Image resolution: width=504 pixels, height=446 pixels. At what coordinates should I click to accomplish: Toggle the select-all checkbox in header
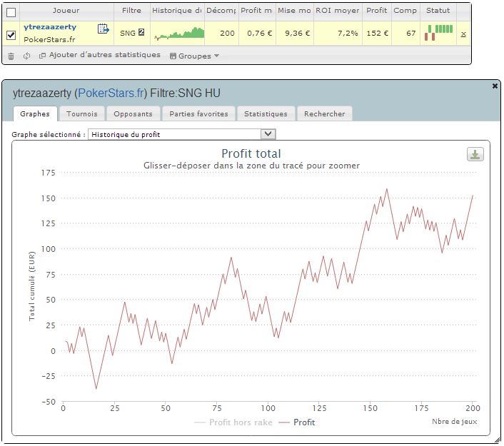coord(11,13)
